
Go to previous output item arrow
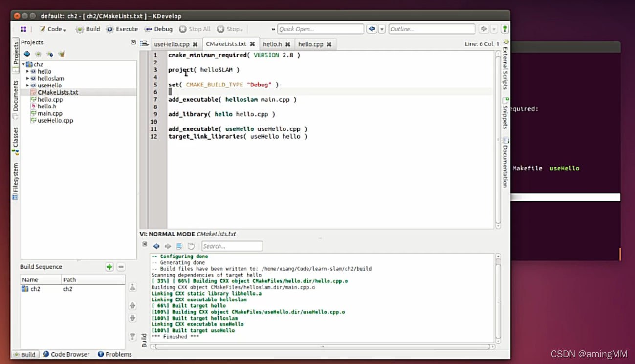click(x=156, y=246)
